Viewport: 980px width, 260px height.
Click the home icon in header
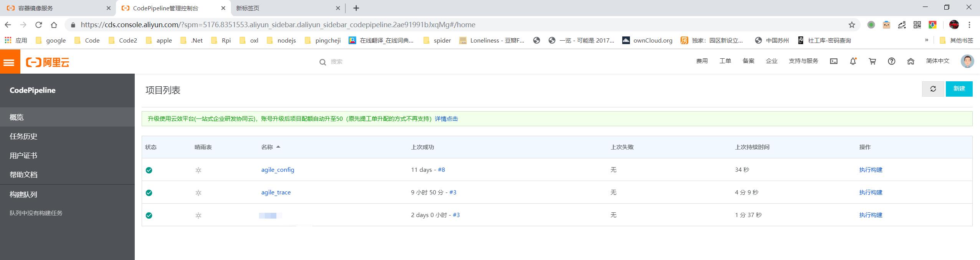point(911,61)
